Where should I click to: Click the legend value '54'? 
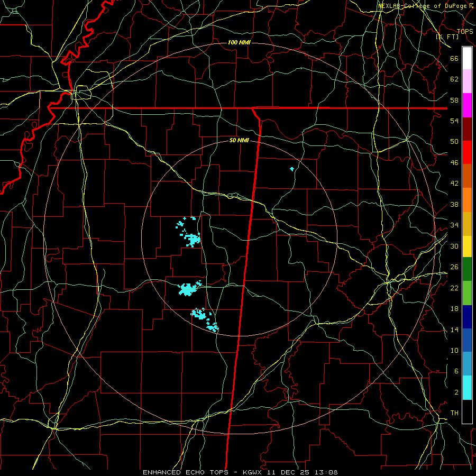point(454,121)
